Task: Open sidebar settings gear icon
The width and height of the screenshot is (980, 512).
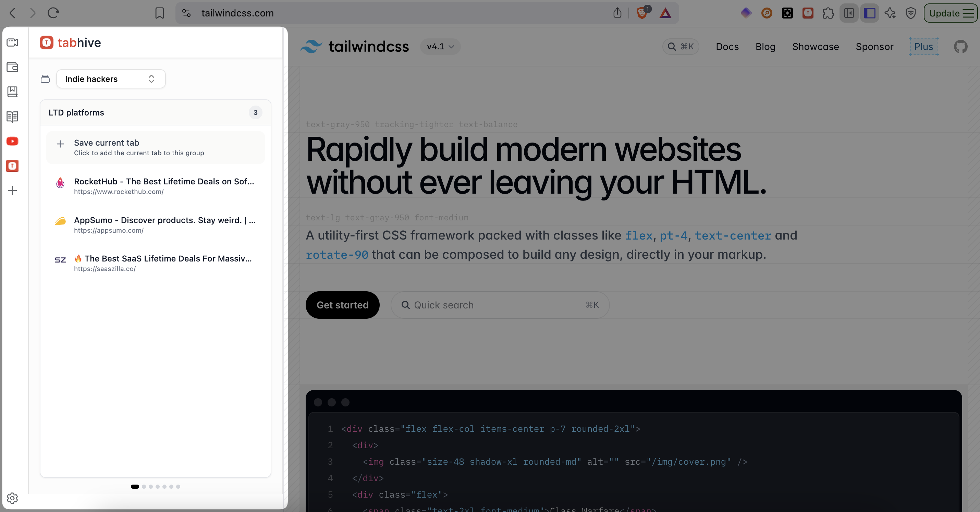Action: [13, 498]
